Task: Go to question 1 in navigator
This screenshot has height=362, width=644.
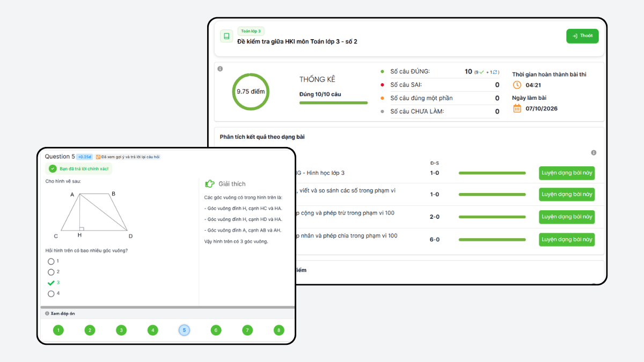Action: click(x=58, y=330)
